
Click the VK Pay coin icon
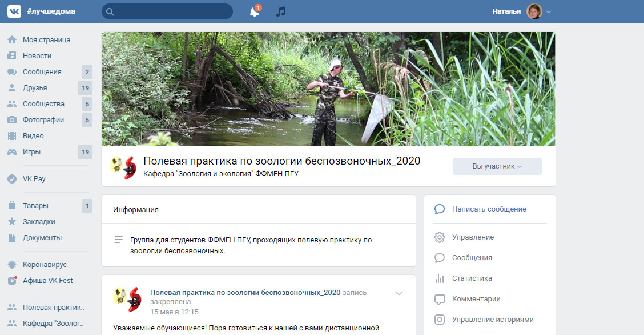point(12,179)
